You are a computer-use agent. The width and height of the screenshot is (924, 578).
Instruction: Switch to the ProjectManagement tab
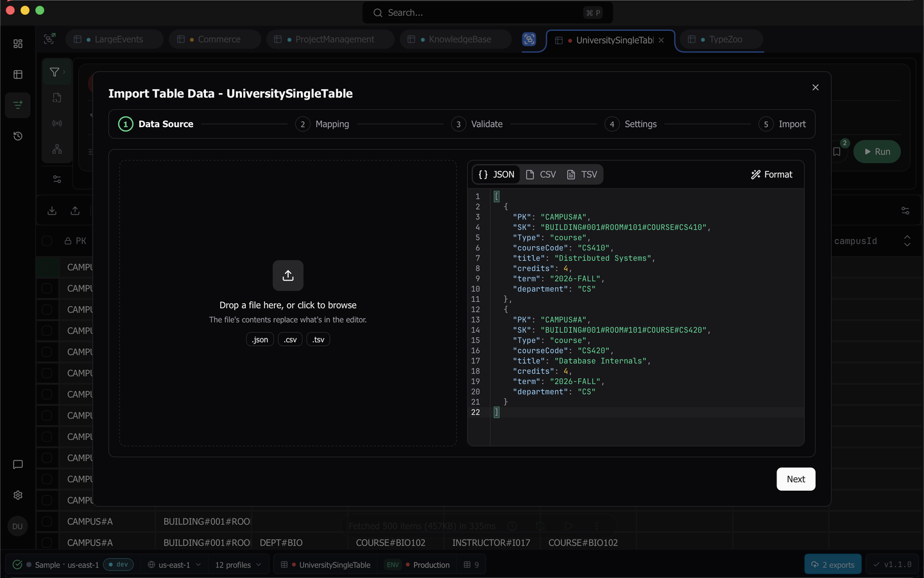point(330,39)
